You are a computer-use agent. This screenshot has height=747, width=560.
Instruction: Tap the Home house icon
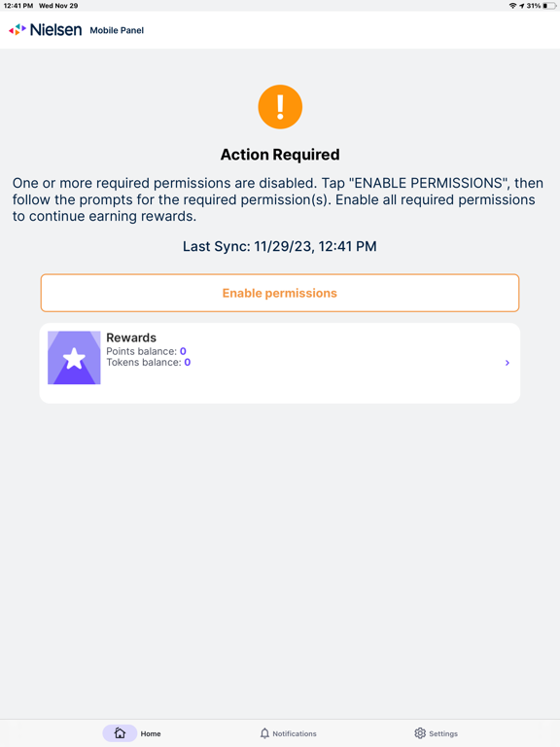point(120,733)
